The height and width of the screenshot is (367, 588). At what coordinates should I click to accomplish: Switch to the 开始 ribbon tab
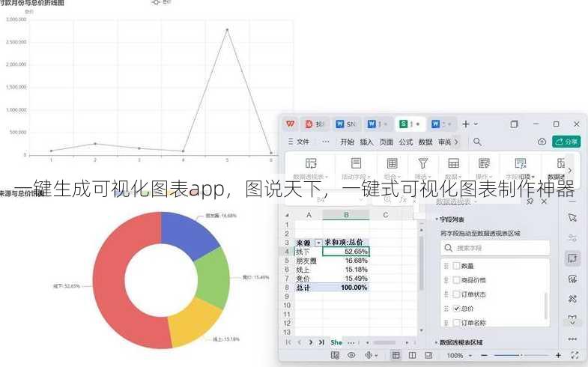point(347,142)
